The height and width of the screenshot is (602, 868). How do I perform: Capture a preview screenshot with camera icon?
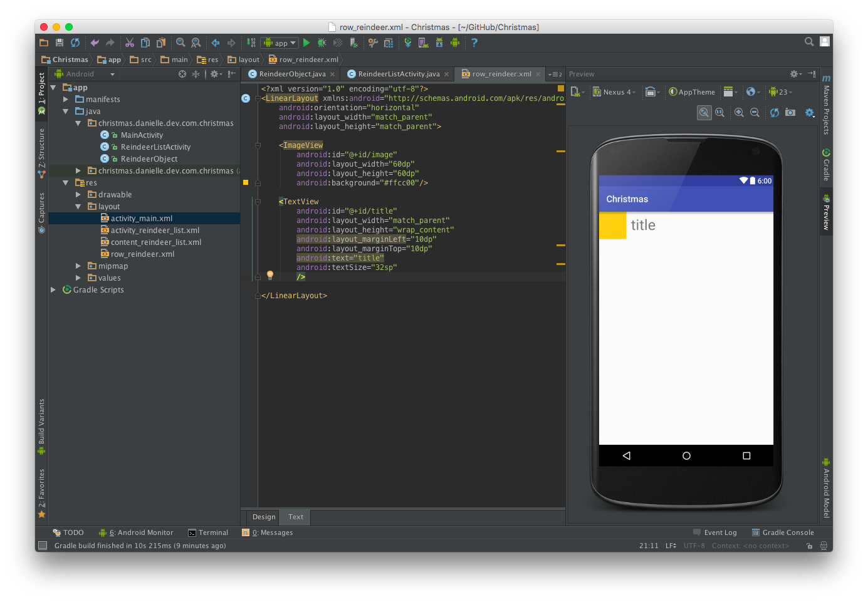(x=790, y=113)
